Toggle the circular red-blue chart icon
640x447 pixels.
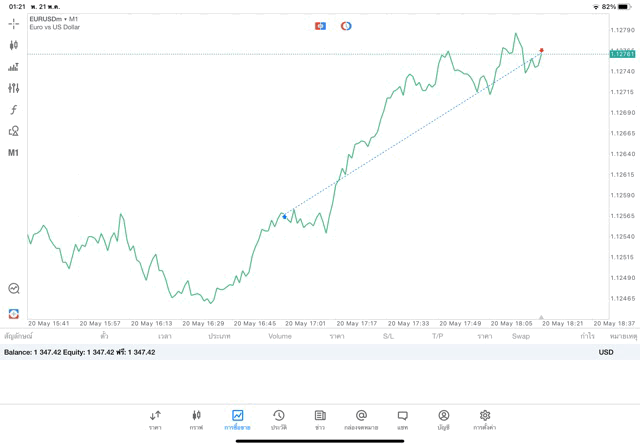pyautogui.click(x=346, y=26)
